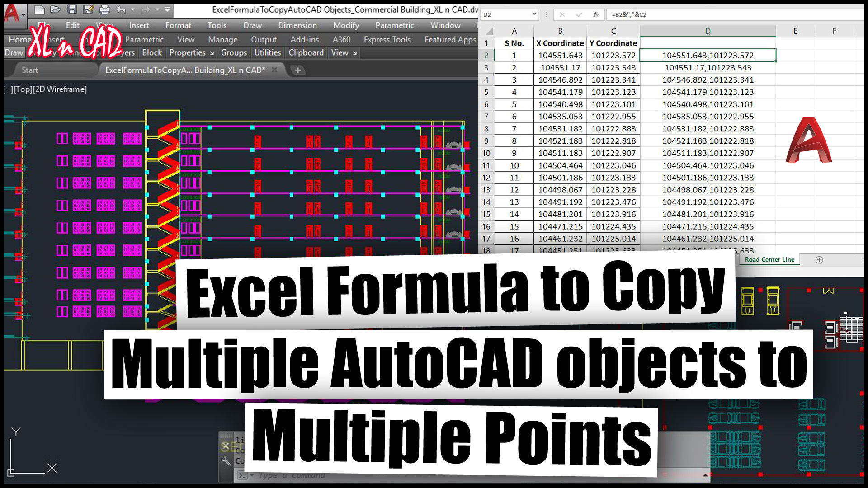The image size is (868, 488).
Task: Click the Add Sheet tab plus button
Action: click(820, 260)
